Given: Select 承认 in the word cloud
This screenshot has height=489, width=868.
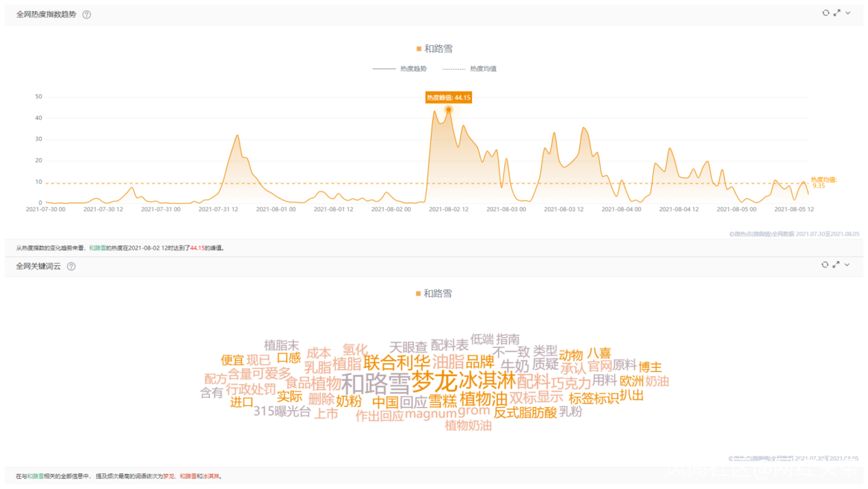Looking at the screenshot, I should (573, 368).
